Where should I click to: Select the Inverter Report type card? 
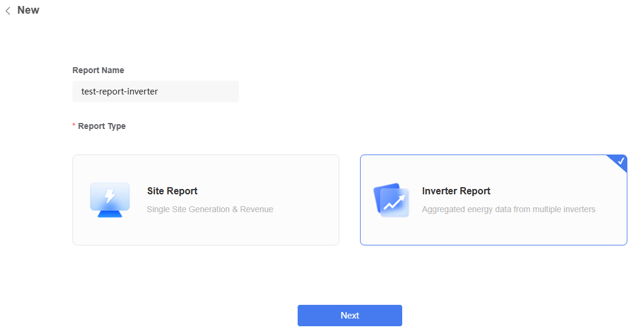(493, 200)
